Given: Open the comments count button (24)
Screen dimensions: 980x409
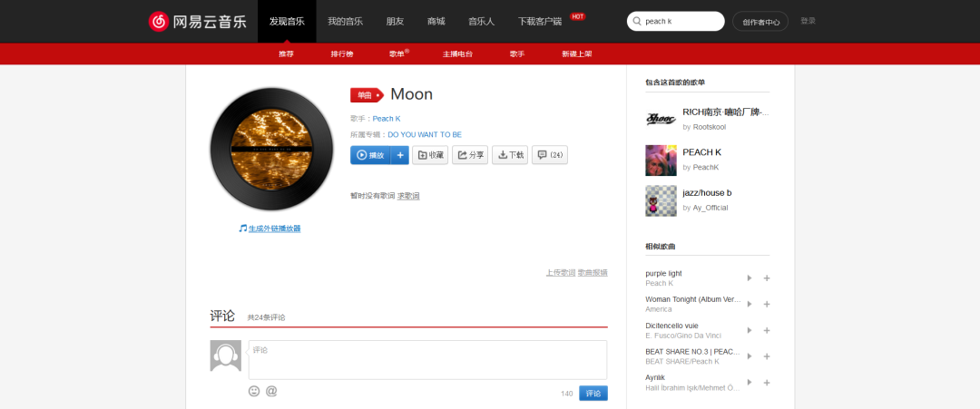Looking at the screenshot, I should 550,155.
